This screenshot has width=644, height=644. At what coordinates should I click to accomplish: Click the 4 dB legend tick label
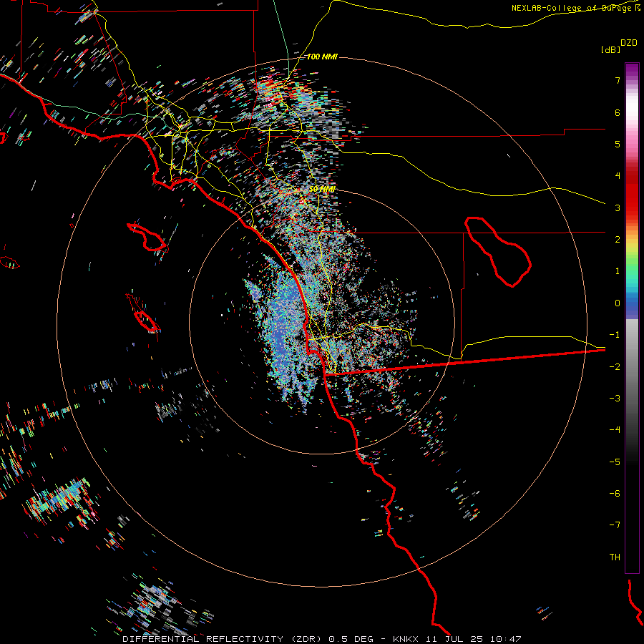[618, 176]
